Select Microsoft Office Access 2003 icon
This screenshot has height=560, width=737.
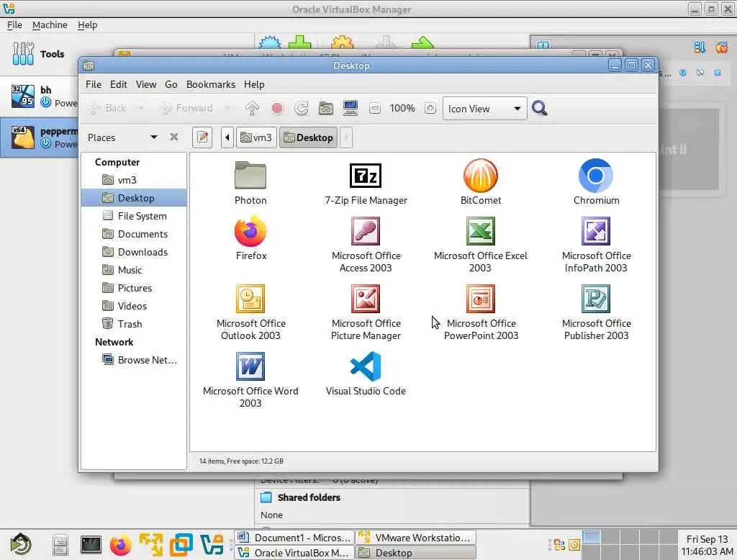click(x=365, y=231)
